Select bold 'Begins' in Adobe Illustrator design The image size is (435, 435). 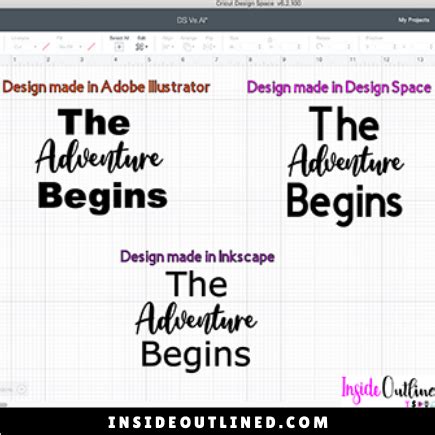(x=102, y=198)
